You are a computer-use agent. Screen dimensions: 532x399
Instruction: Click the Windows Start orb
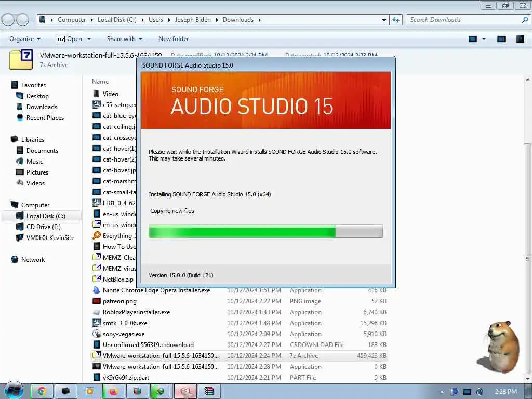click(x=14, y=391)
